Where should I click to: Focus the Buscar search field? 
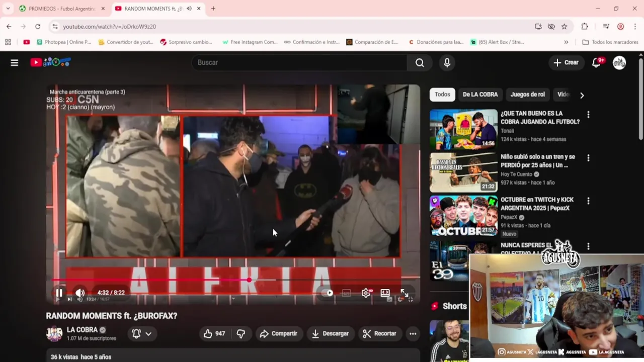(x=299, y=62)
